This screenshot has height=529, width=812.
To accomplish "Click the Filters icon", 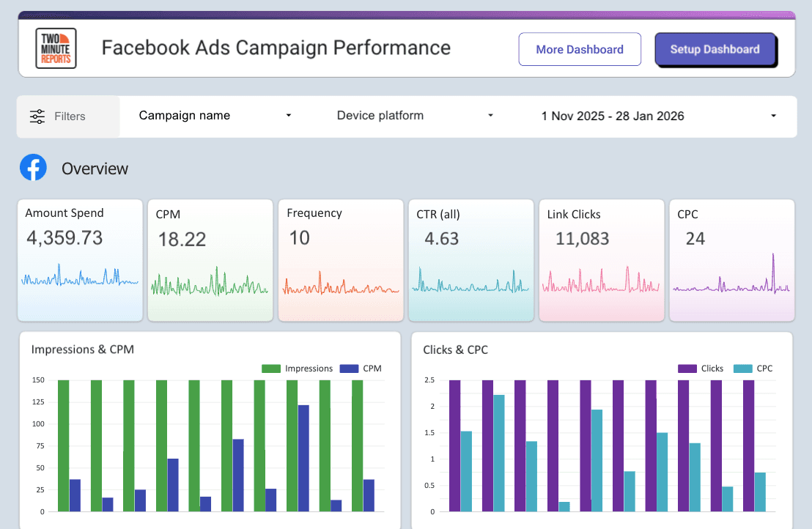I will tap(37, 116).
